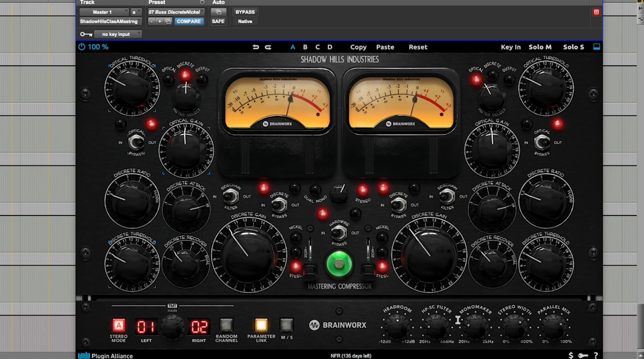
Task: Click the right channel 02 display
Action: click(199, 327)
